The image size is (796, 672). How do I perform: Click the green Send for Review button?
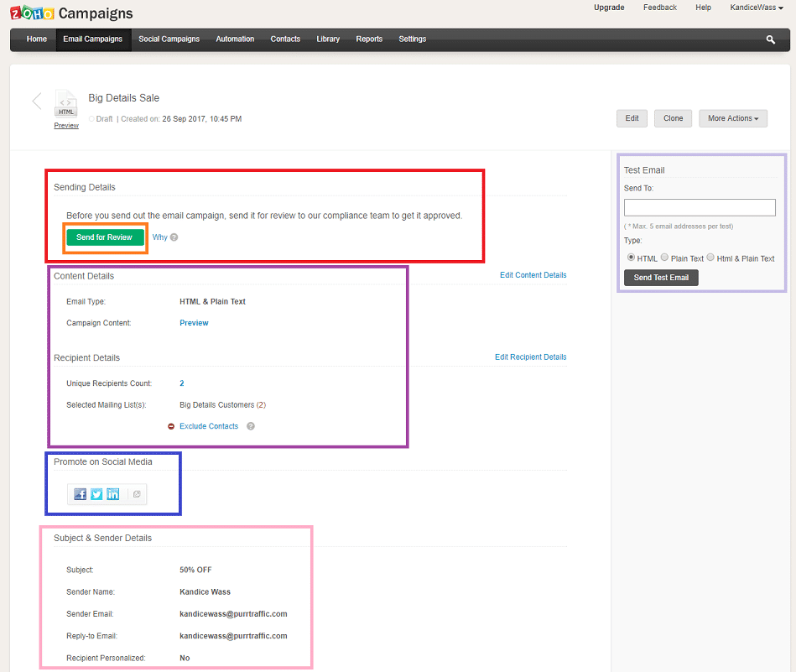coord(105,237)
